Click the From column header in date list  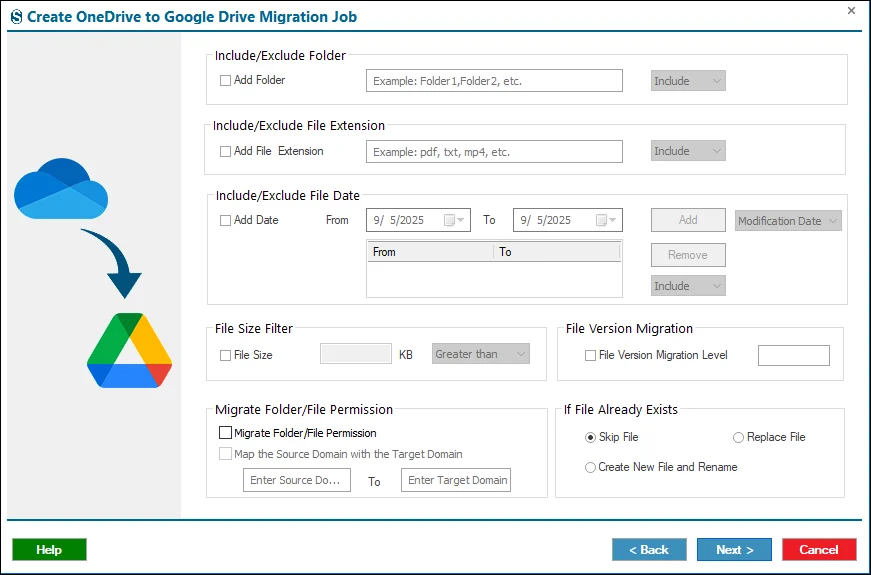coord(431,252)
